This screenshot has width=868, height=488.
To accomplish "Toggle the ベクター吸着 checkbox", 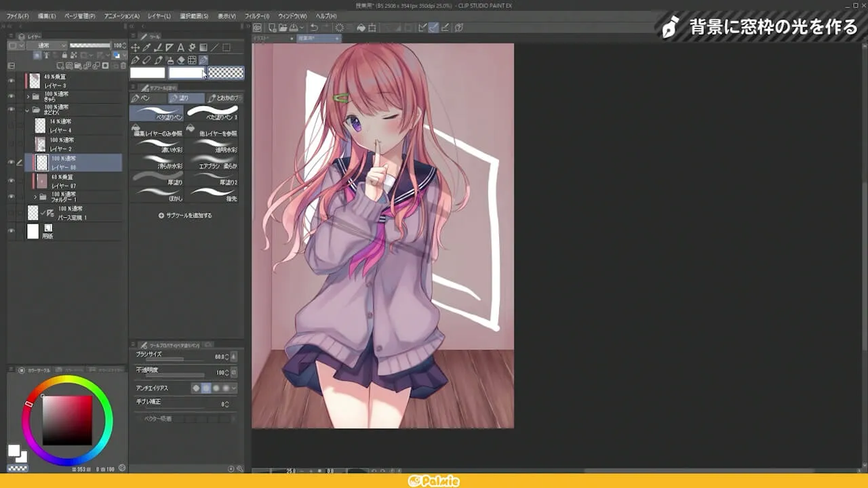I will [x=136, y=418].
